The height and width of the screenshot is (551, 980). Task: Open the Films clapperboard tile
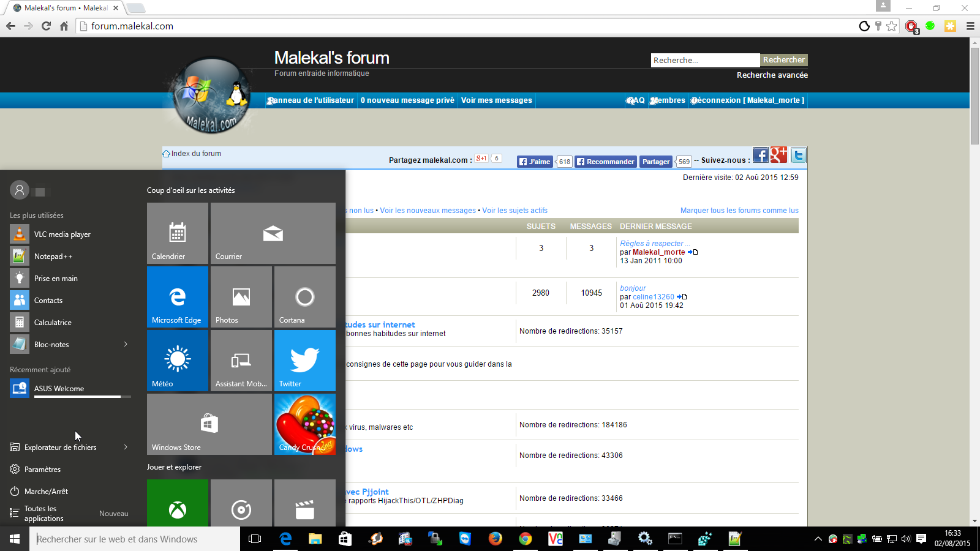point(305,503)
